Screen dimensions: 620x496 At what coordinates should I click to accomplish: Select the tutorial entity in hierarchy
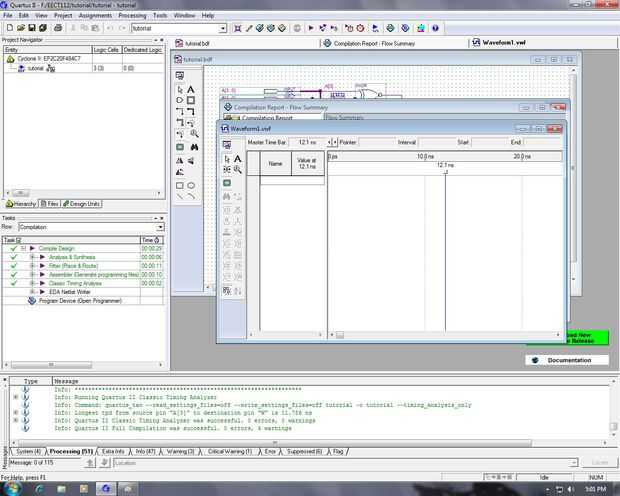36,68
